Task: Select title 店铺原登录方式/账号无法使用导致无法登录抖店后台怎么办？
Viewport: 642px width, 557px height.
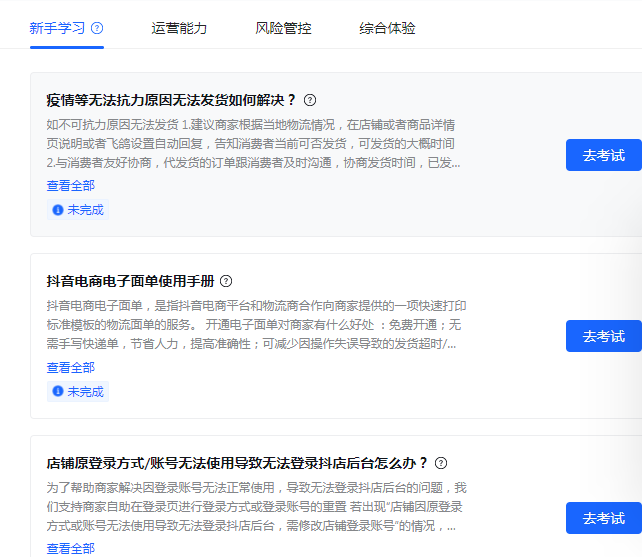Action: (237, 463)
